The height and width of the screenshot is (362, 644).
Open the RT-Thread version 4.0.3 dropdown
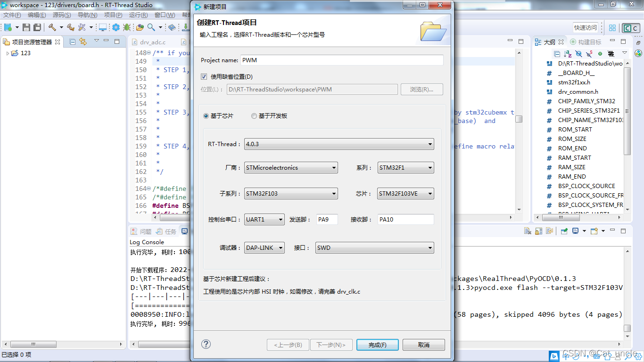pos(339,144)
